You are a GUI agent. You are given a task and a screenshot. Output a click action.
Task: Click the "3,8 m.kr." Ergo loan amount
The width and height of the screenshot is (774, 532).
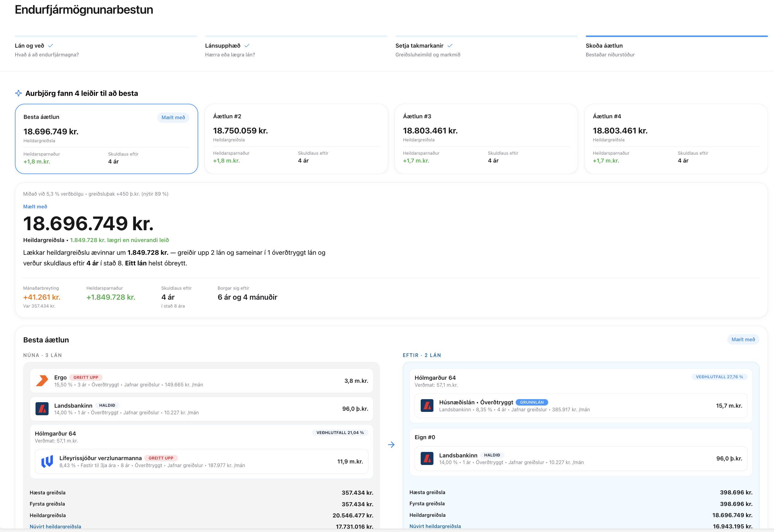[x=356, y=381]
